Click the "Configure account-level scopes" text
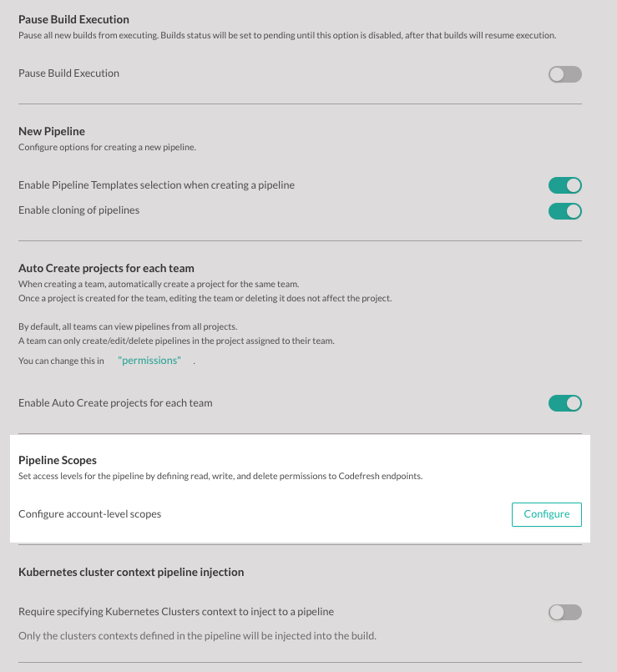This screenshot has width=617, height=672. coord(89,514)
